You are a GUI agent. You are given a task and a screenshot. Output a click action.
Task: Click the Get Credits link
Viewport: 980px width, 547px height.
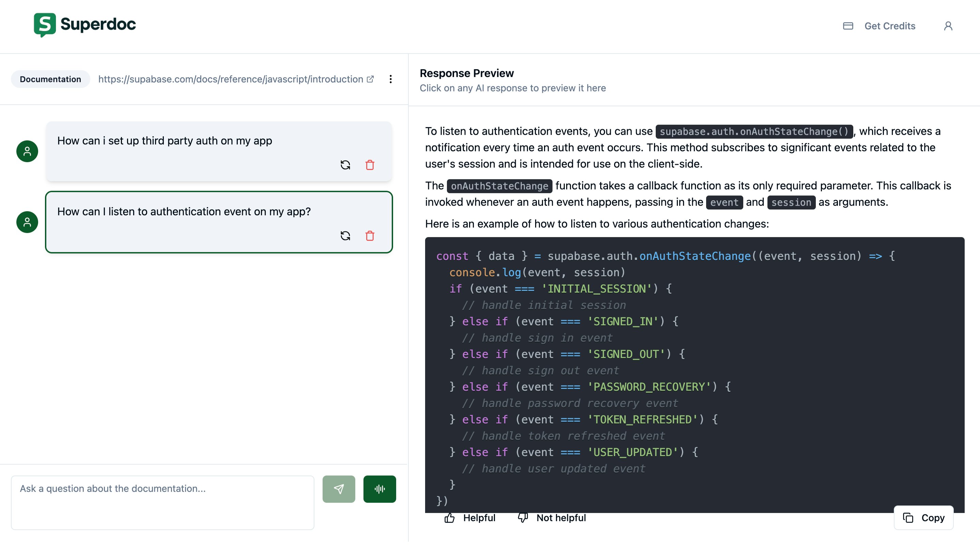[889, 26]
